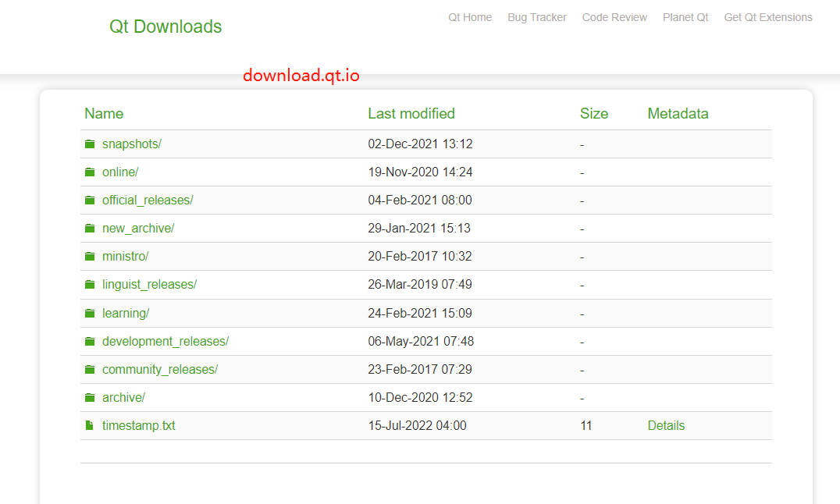
Task: Go to Qt Home in top navigation
Action: (x=470, y=17)
